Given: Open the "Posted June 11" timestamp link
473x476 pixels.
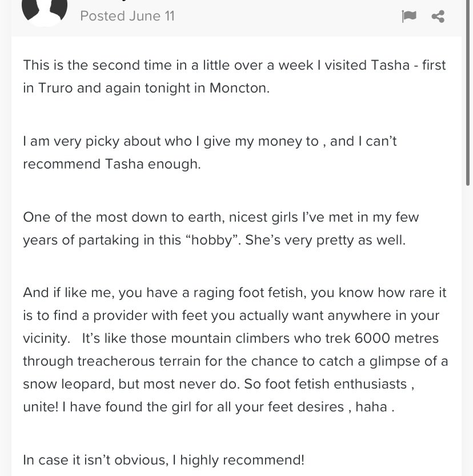Looking at the screenshot, I should (x=127, y=16).
